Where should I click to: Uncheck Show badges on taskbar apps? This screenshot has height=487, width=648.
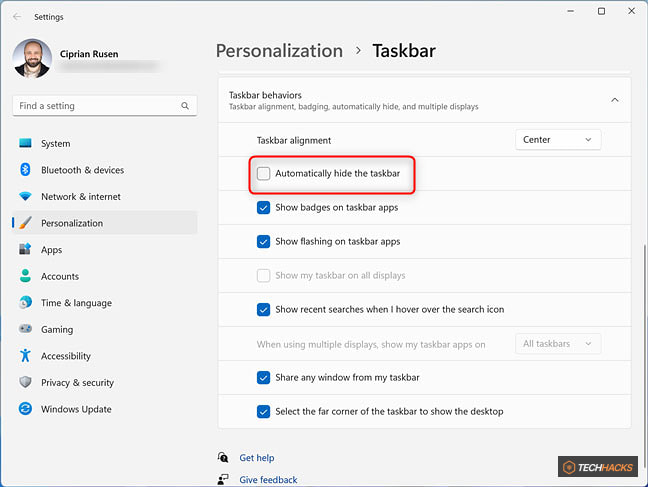click(263, 208)
